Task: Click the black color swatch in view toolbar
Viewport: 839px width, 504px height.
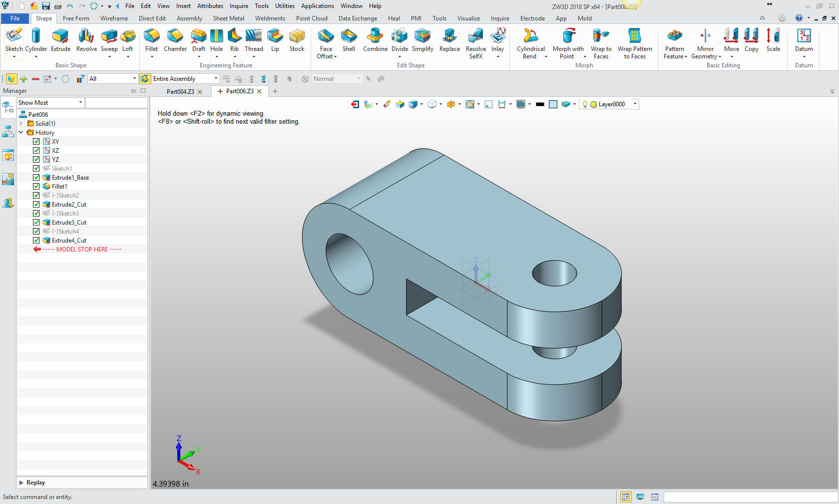Action: 540,104
